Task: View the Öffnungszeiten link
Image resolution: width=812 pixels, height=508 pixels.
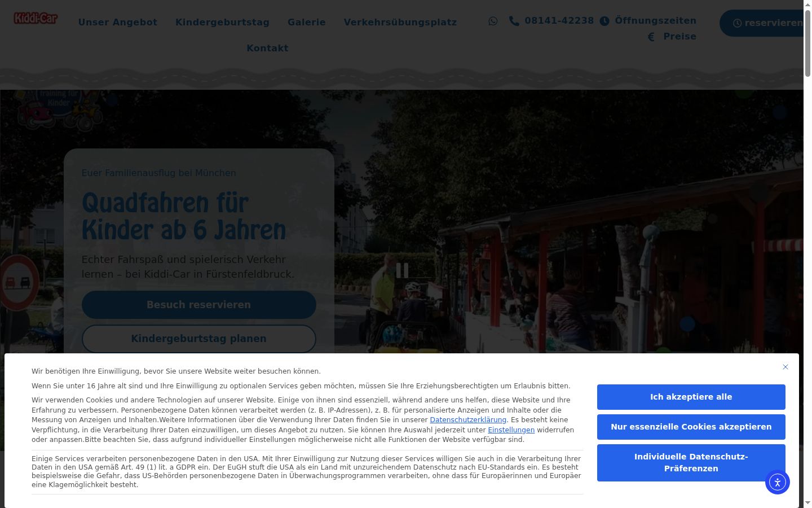Action: tap(648, 21)
